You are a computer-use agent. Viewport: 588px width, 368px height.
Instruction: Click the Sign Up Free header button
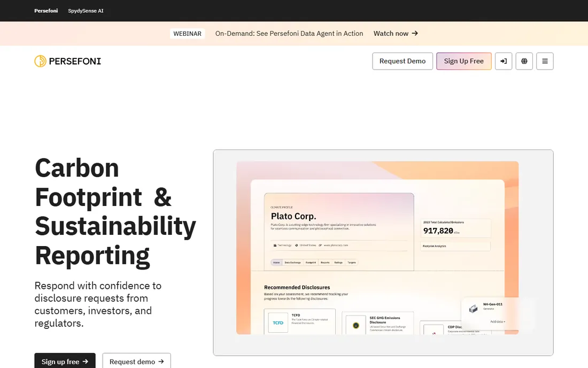[463, 61]
